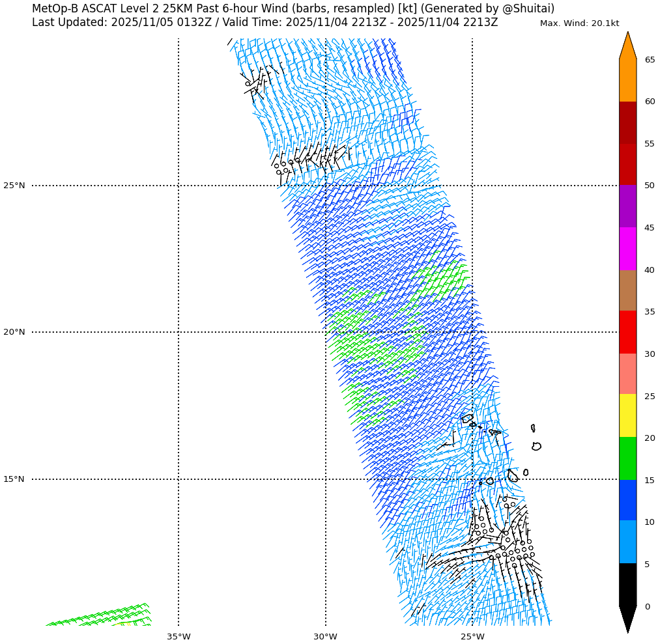
Task: Click the 25°N latitude label
Action: pyautogui.click(x=14, y=186)
